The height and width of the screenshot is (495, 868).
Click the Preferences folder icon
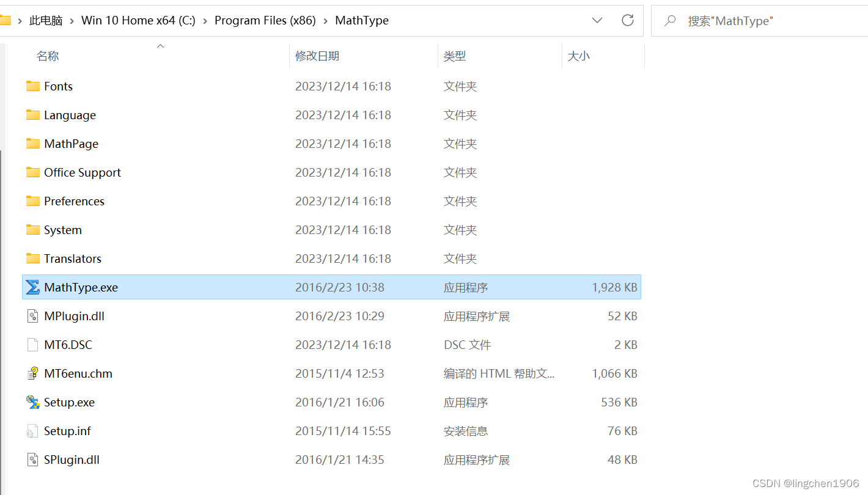[33, 201]
